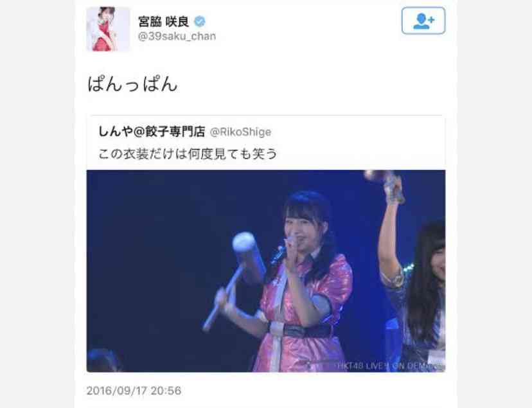Open 宮脇 咲良 profile avatar picture
The height and width of the screenshot is (408, 532).
click(108, 29)
